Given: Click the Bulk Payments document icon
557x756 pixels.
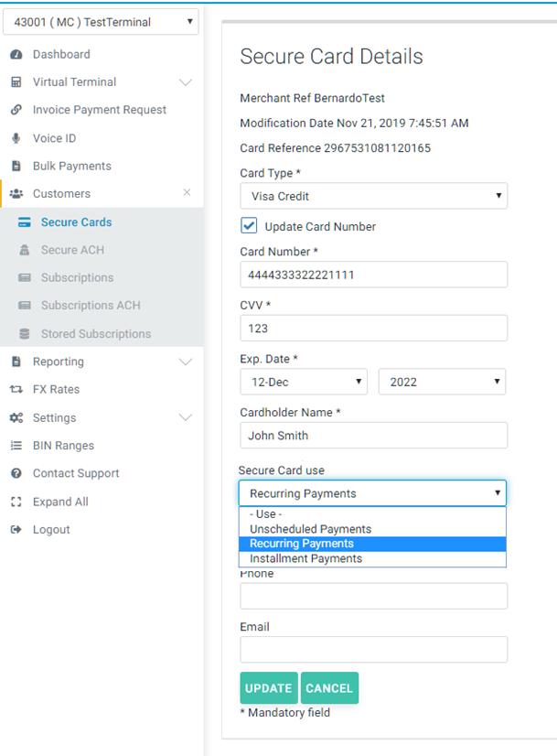Looking at the screenshot, I should click(x=16, y=166).
